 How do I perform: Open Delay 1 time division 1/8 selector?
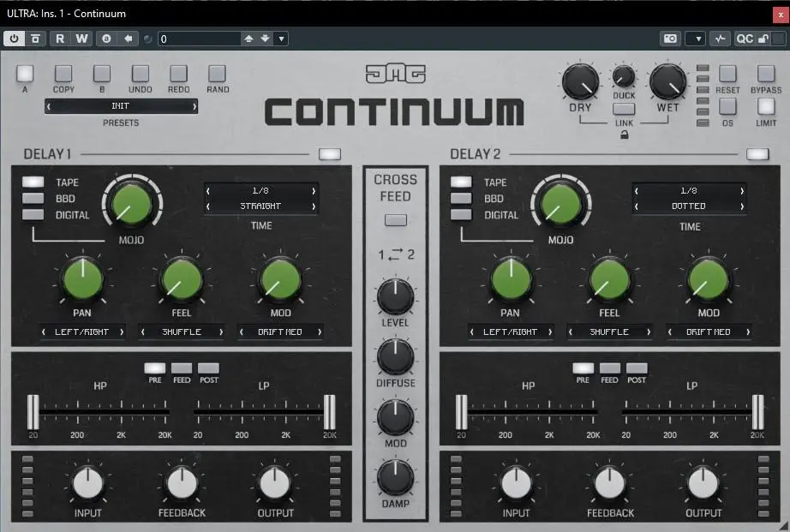(261, 191)
